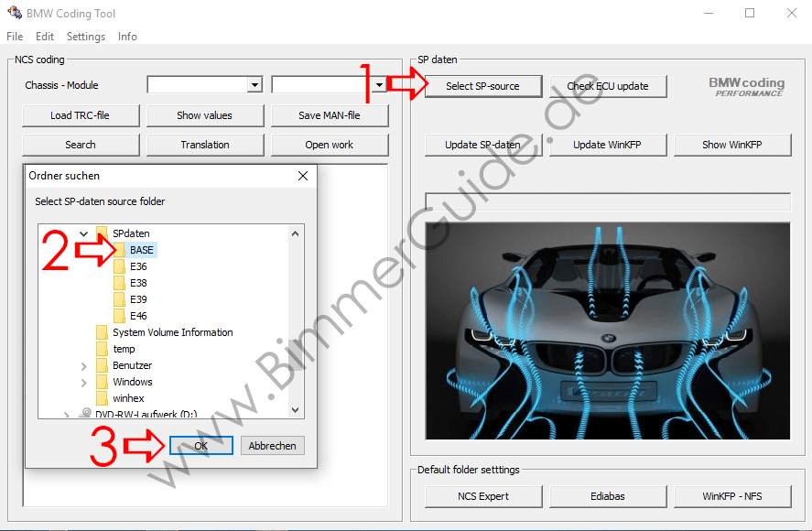Choose the E38 folder icon
The image size is (812, 531).
[x=119, y=283]
